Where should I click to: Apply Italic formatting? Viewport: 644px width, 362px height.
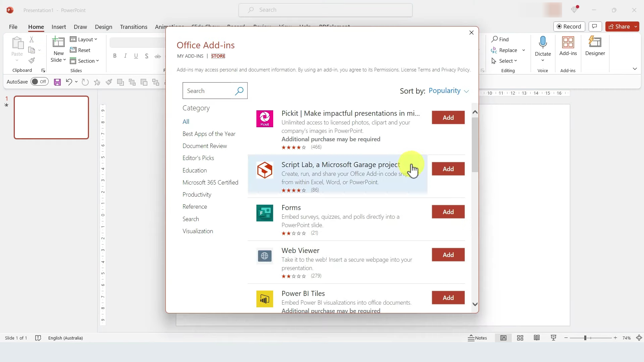pos(125,56)
